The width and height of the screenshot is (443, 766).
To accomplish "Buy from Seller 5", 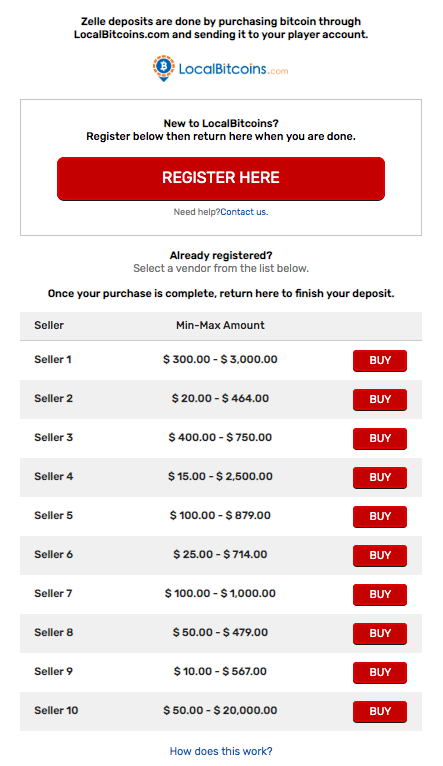I will pyautogui.click(x=380, y=516).
